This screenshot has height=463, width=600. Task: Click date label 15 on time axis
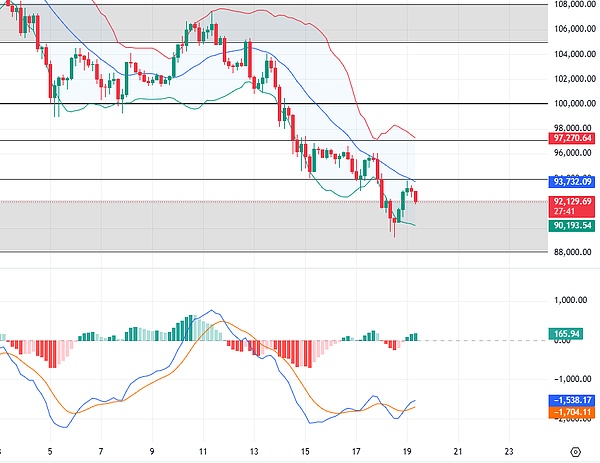tap(305, 451)
